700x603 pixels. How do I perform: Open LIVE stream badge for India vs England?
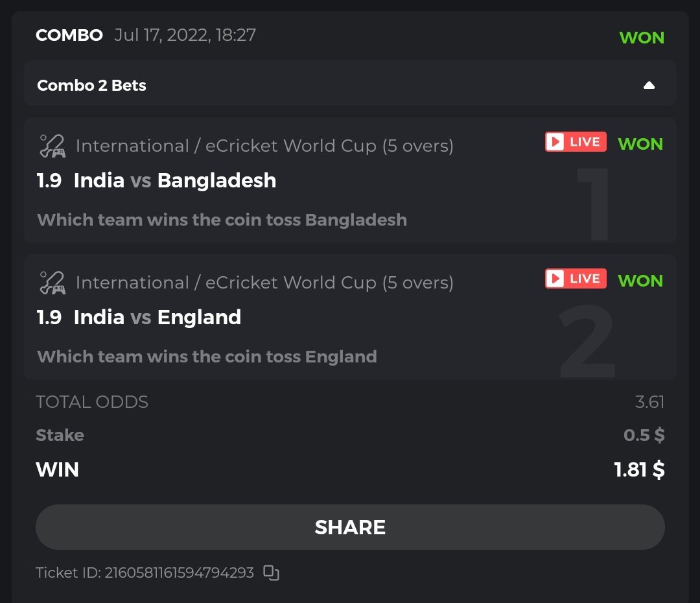pos(576,279)
